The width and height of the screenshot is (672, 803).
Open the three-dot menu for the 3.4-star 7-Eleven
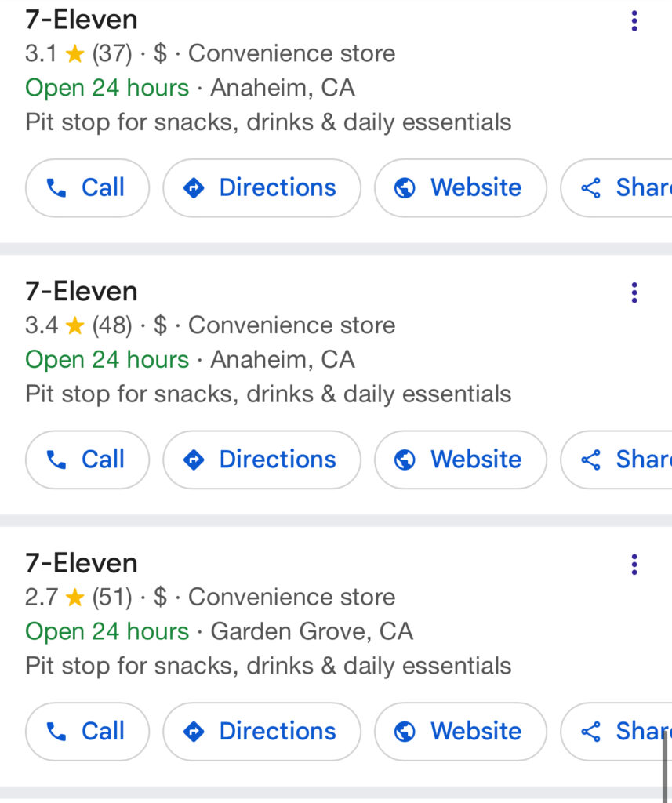634,293
